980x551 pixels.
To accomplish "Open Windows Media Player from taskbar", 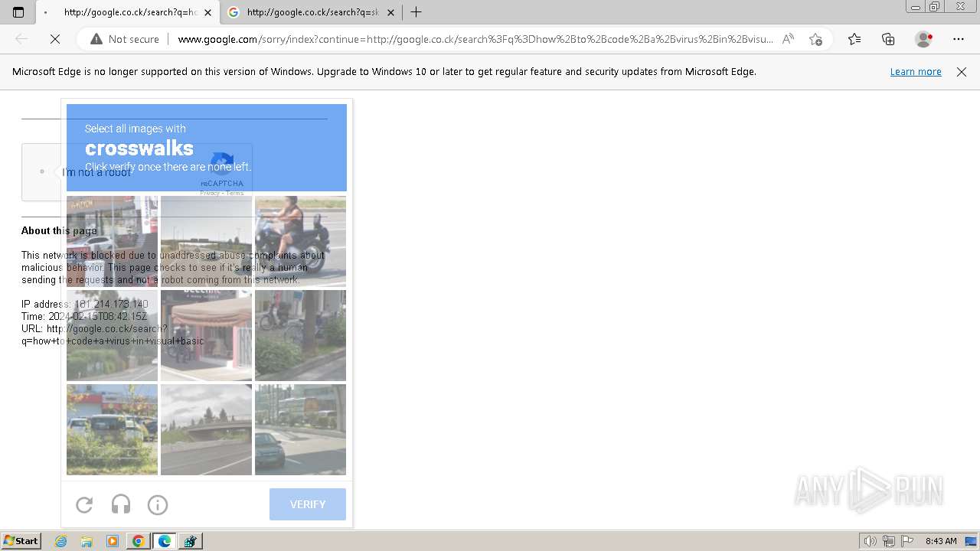I will 113,541.
